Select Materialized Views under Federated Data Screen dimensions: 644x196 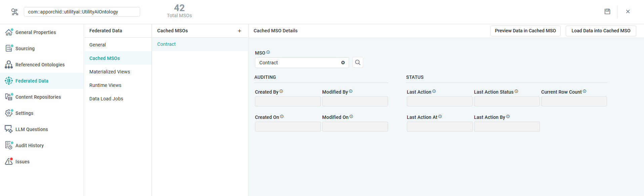point(110,72)
